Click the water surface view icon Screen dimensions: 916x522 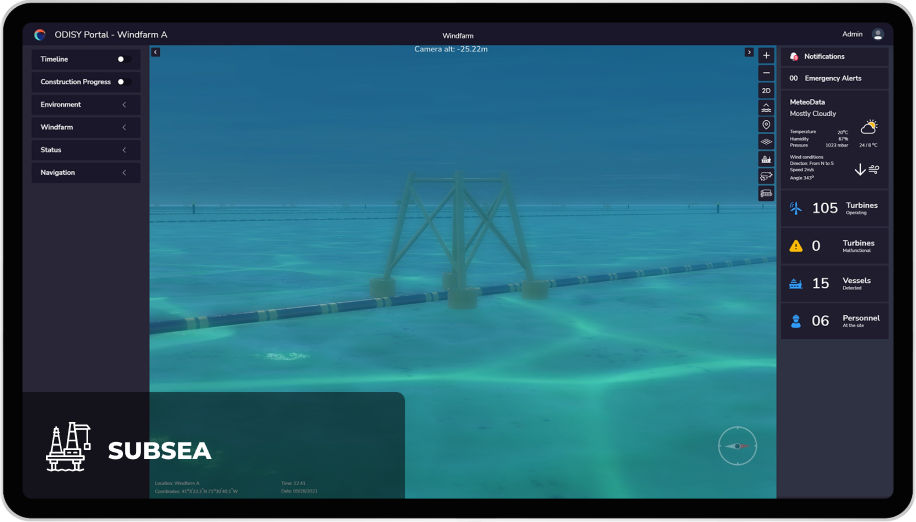pos(766,107)
